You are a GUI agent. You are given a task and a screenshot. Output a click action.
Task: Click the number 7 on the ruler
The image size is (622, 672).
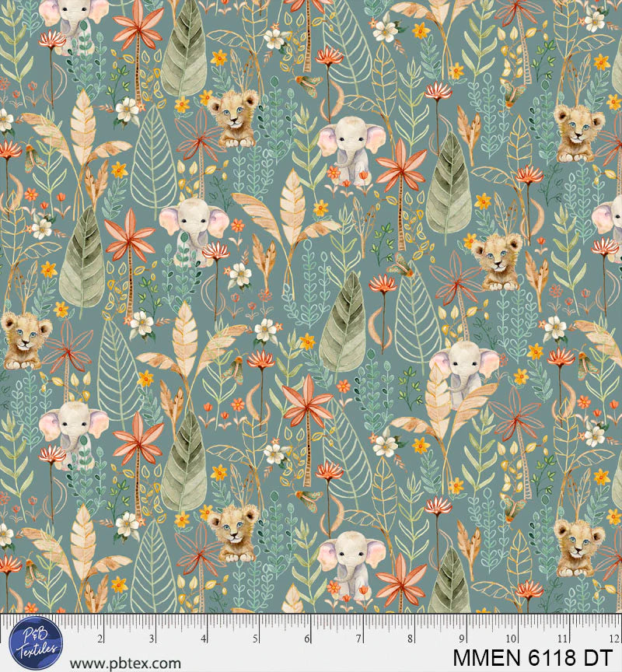[x=359, y=639]
